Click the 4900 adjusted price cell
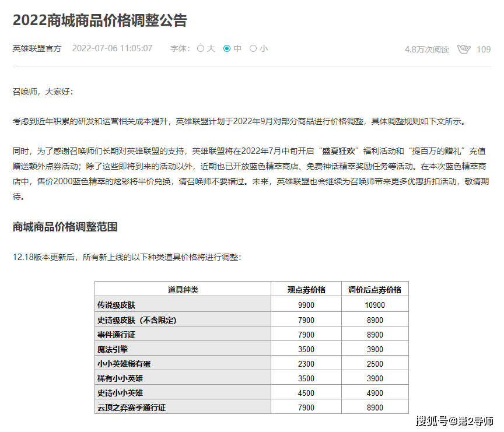This screenshot has height=432, width=504. click(x=374, y=393)
